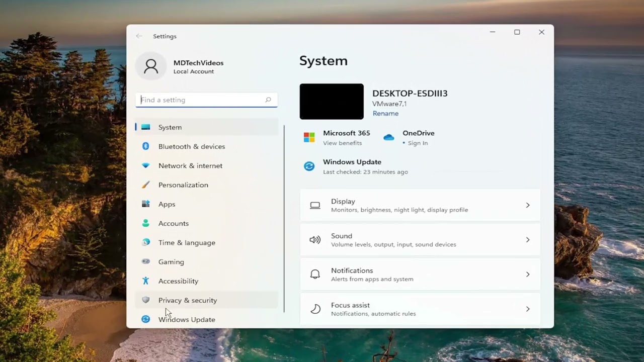Click the Windows Update icon in sidebar
The image size is (644, 362).
145,319
